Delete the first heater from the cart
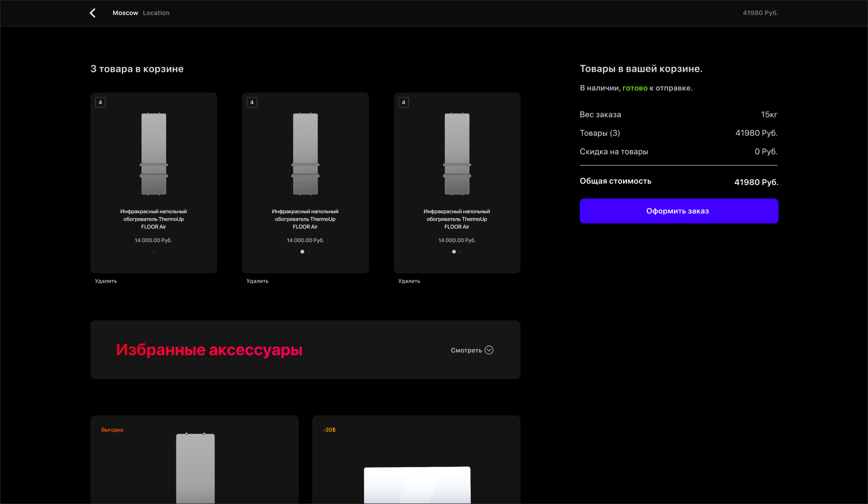 pyautogui.click(x=106, y=281)
